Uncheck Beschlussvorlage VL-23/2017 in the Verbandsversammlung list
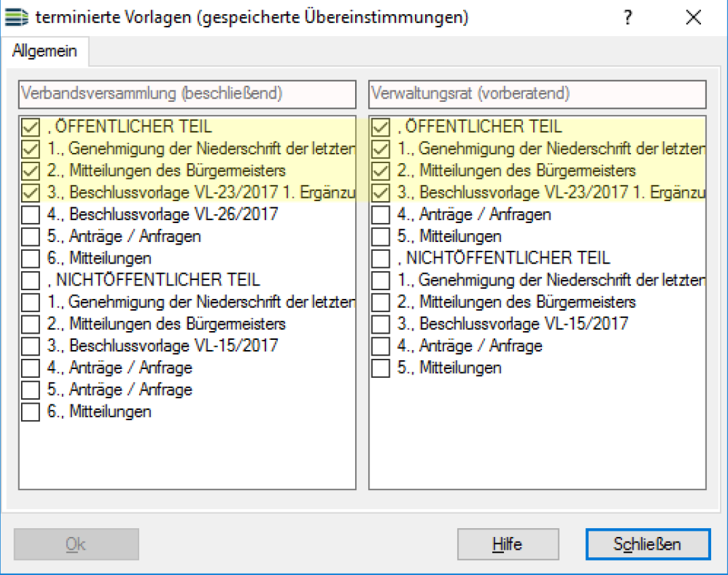The width and height of the screenshot is (728, 575). (x=31, y=192)
